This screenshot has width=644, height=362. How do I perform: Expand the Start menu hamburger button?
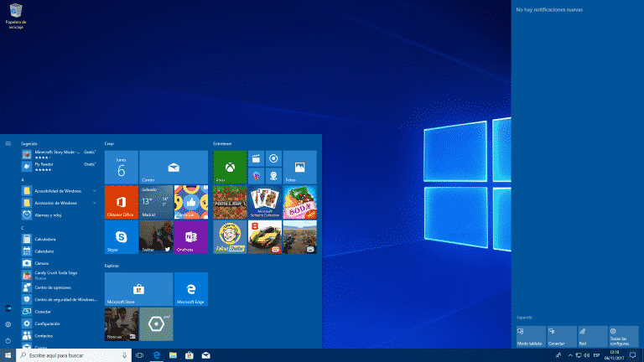point(8,143)
